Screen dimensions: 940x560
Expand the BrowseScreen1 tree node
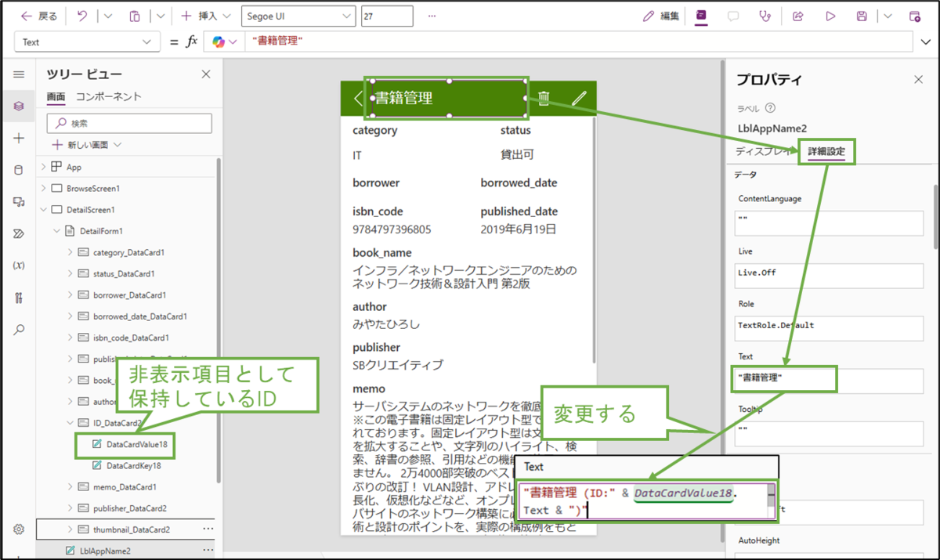(43, 189)
